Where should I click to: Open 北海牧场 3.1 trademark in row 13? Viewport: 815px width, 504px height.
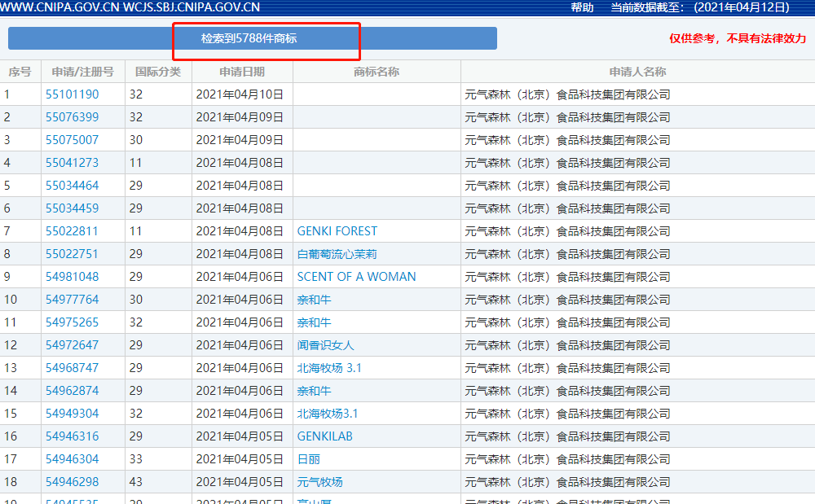pyautogui.click(x=329, y=369)
